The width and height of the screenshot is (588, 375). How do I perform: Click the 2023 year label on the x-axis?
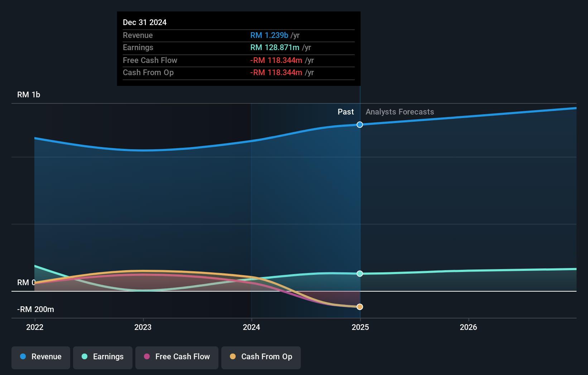(x=143, y=327)
